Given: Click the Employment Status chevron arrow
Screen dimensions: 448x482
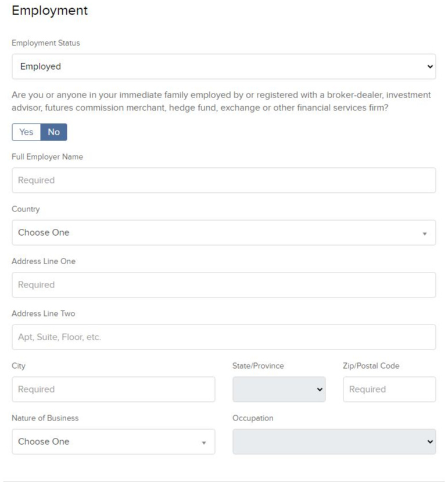Looking at the screenshot, I should click(x=430, y=66).
